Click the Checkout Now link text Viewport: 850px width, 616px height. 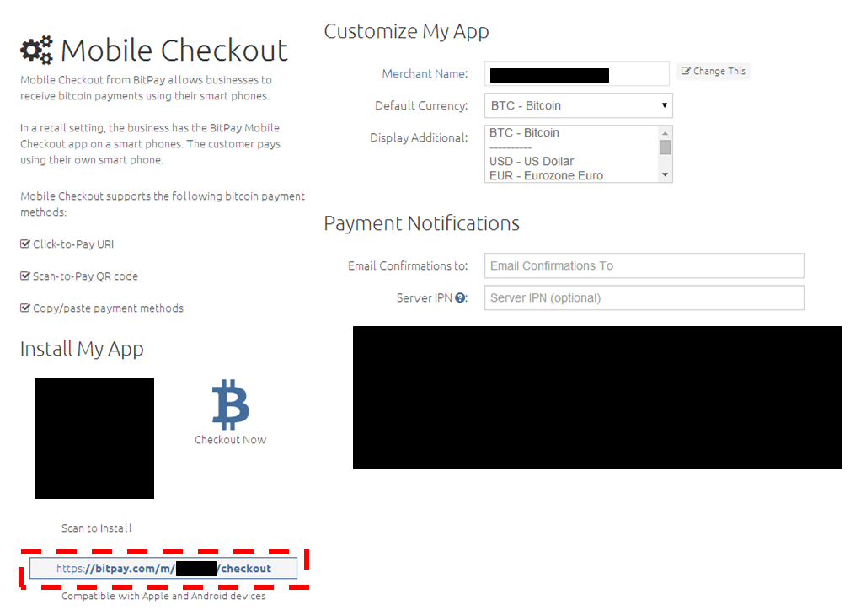(230, 440)
